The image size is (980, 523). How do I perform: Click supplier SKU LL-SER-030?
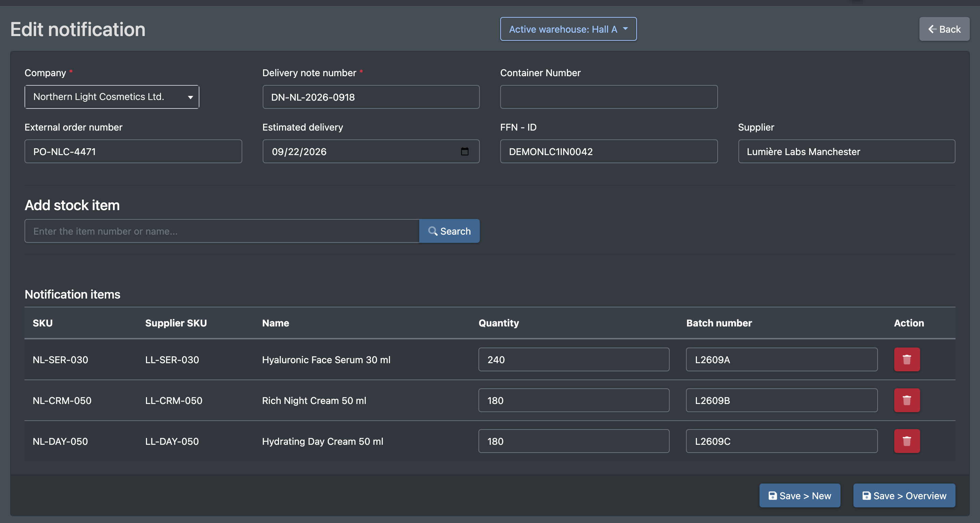click(172, 359)
